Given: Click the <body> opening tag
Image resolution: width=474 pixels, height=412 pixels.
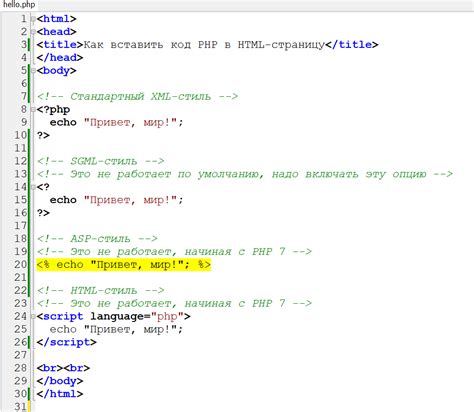Looking at the screenshot, I should pos(56,71).
